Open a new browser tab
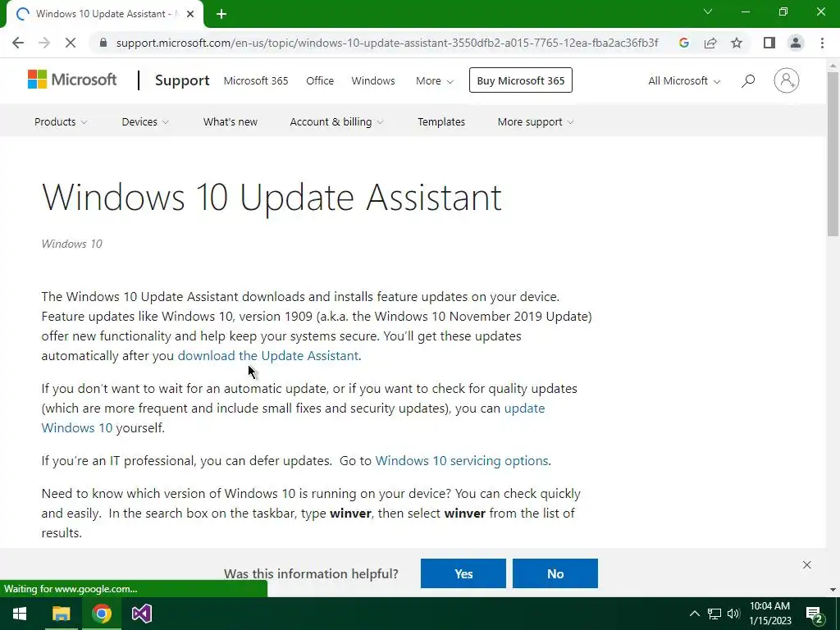 [221, 15]
